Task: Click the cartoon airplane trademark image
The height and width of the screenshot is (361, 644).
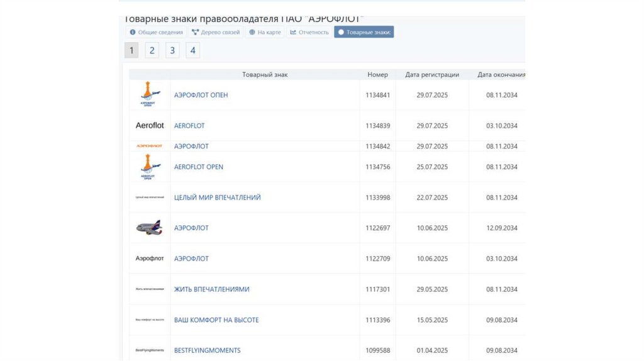Action: (x=149, y=228)
